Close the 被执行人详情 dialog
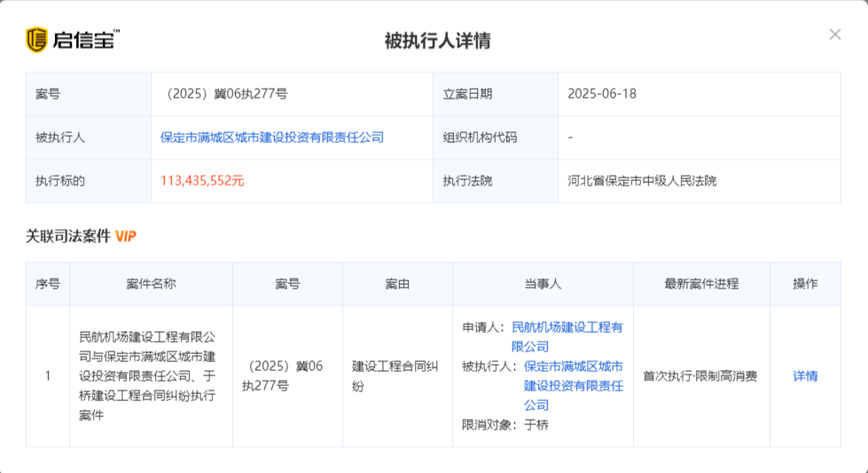The height and width of the screenshot is (473, 868). coord(834,35)
